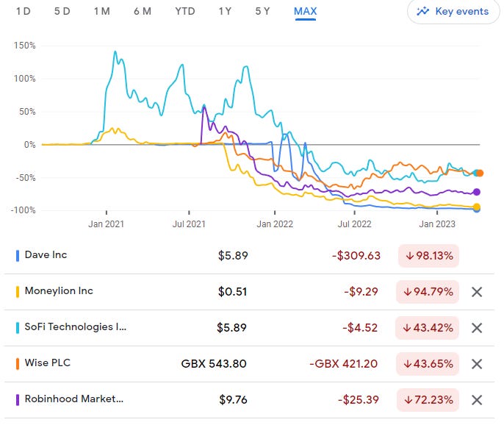504x425 pixels.
Task: Click the GBX 543.80 price
Action: tap(214, 364)
